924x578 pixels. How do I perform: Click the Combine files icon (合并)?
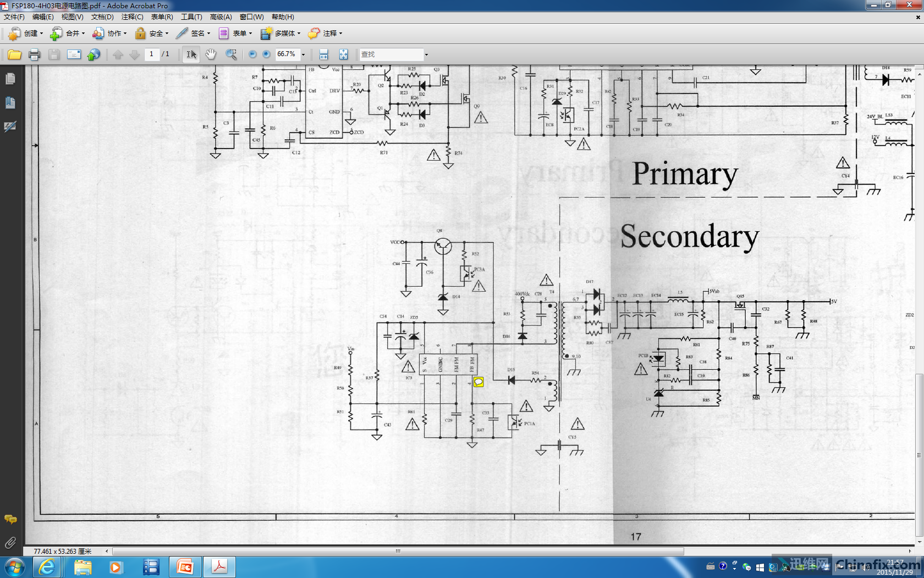coord(56,34)
